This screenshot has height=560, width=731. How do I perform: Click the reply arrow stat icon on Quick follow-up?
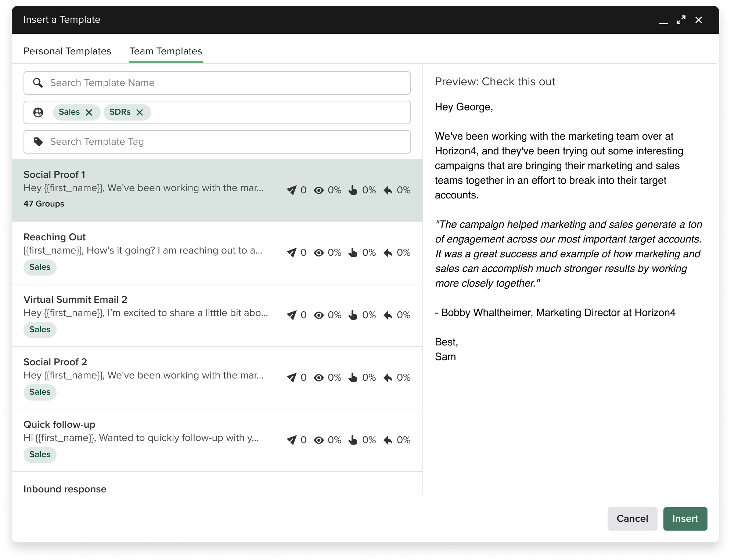(388, 440)
